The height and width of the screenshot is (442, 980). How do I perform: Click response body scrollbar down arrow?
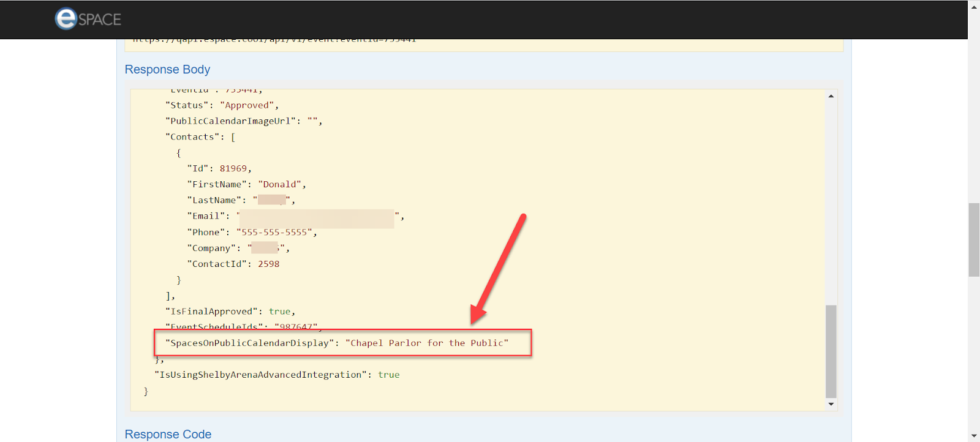coord(831,404)
